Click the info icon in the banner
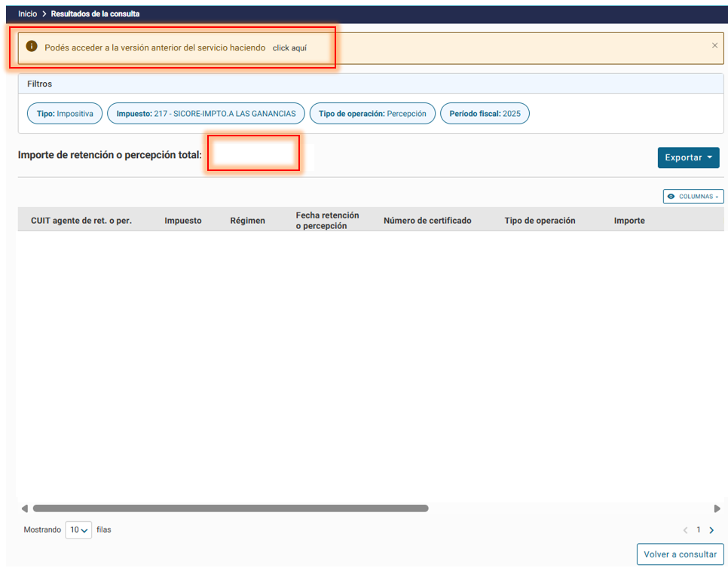The width and height of the screenshot is (728, 577). [x=32, y=47]
